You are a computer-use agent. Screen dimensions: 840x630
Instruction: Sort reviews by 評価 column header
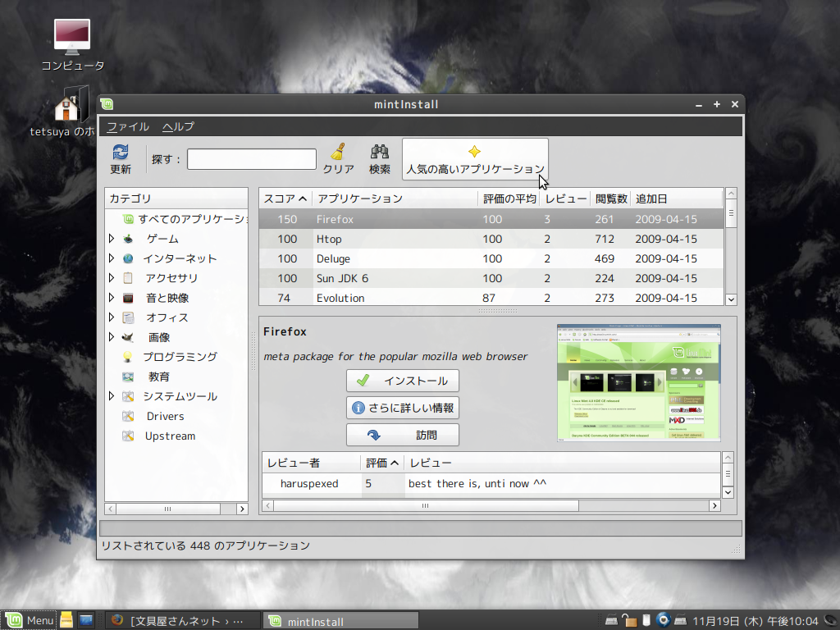click(x=382, y=463)
